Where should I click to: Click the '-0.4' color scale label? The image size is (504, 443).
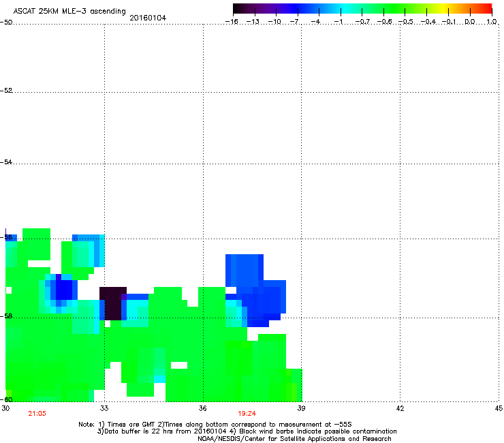pyautogui.click(x=428, y=22)
